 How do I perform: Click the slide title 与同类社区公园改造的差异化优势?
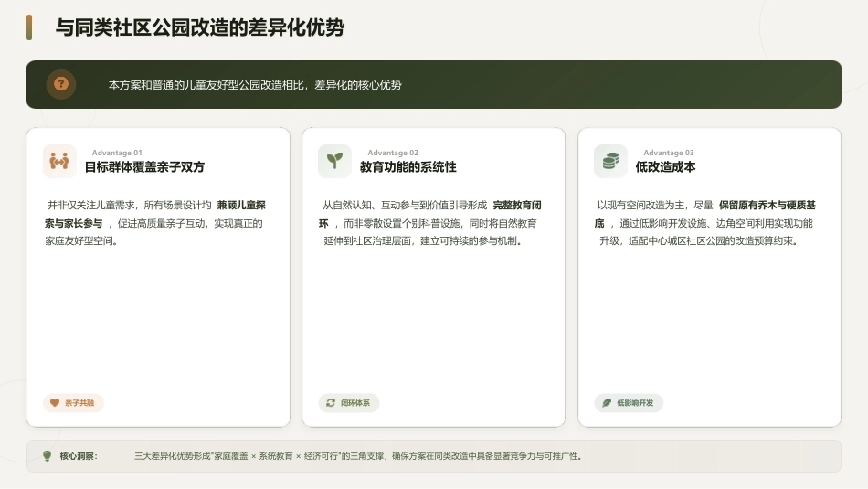point(200,27)
